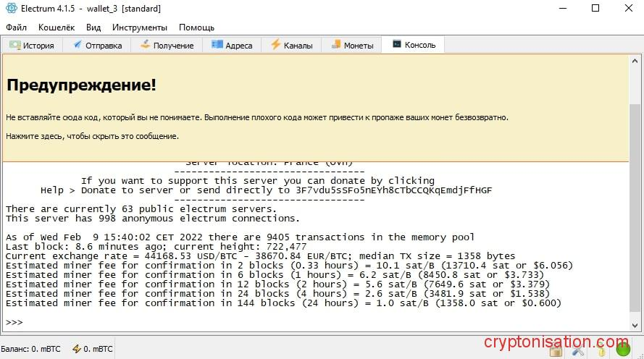Open the Кошелёк menu
Viewport: 644px width, 359px height.
[57, 28]
